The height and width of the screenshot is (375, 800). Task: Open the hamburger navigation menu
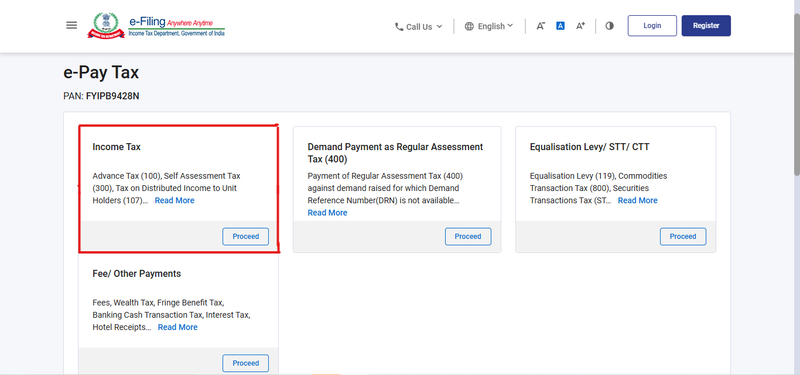pyautogui.click(x=71, y=26)
